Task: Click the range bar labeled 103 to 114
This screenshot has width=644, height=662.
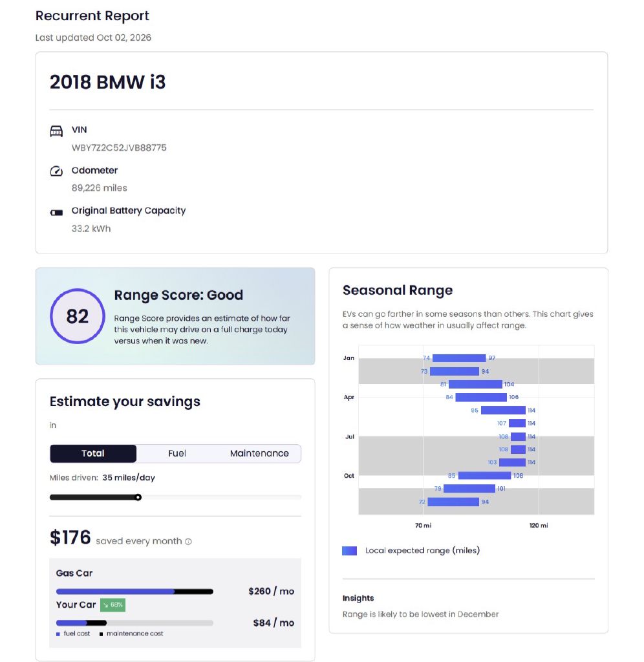Action: [513, 462]
